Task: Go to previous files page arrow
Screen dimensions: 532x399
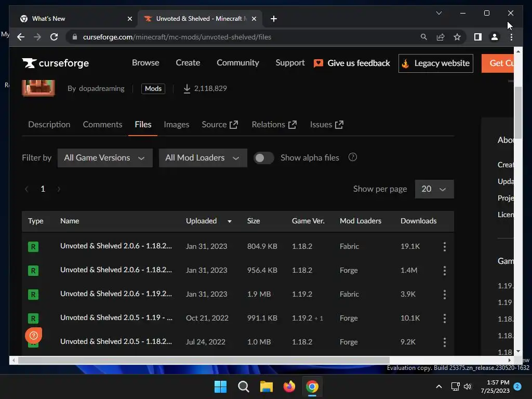Action: click(x=26, y=189)
